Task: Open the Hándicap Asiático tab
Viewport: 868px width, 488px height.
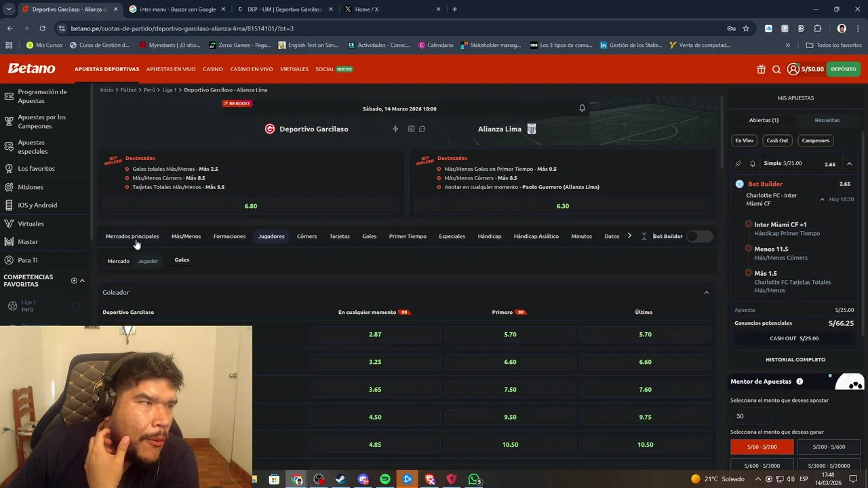Action: (x=536, y=236)
